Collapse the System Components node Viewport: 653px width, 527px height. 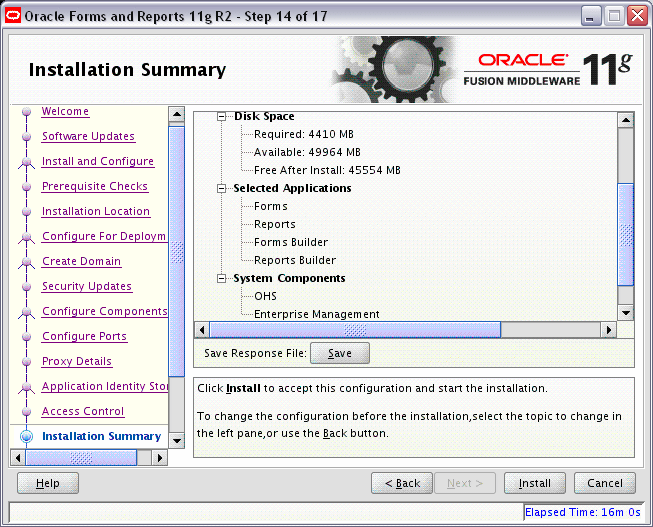[222, 279]
